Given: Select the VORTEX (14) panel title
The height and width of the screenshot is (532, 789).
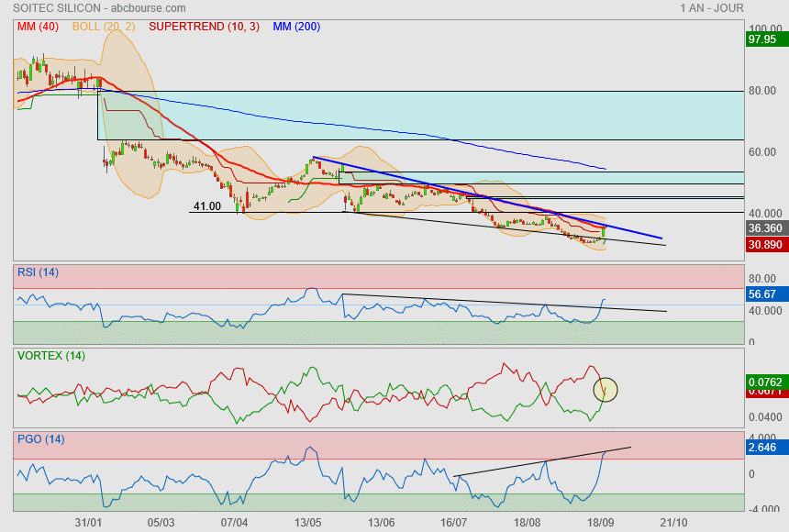Looking at the screenshot, I should [x=50, y=355].
